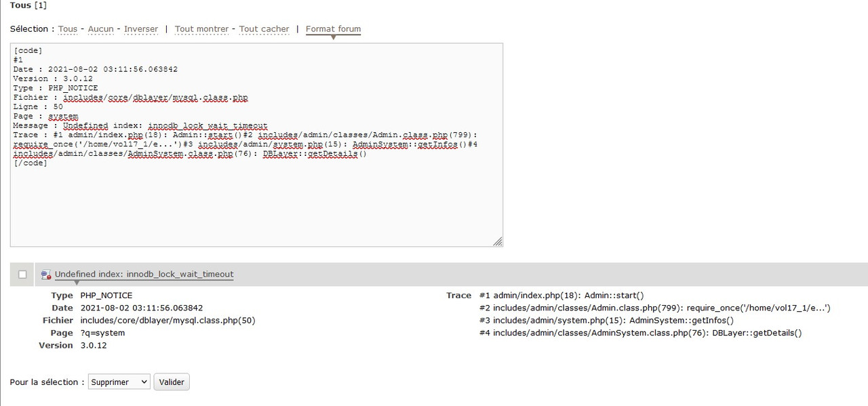Deselect entries using the Aucun link
868x406 pixels.
point(101,29)
